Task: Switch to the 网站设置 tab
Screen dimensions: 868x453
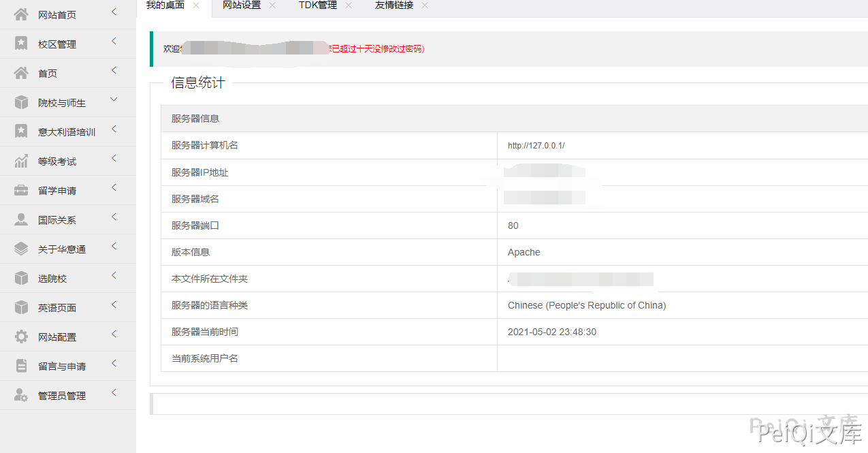Action: point(242,5)
